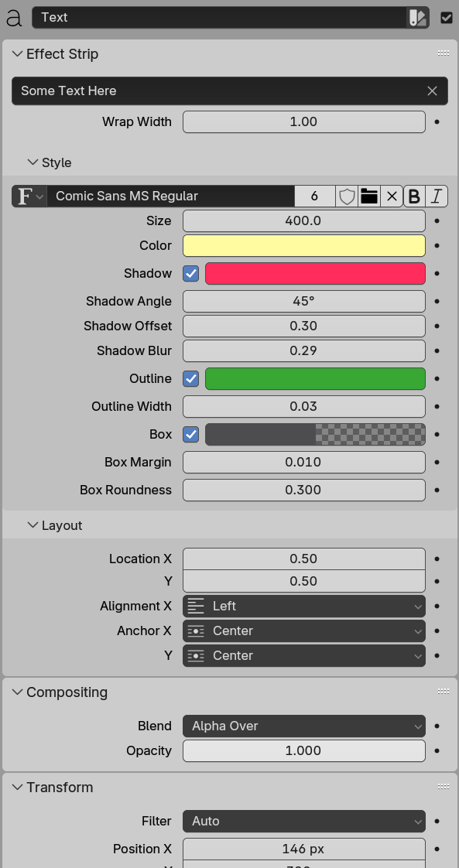The height and width of the screenshot is (868, 459).
Task: Animate Opacity with its keyframe dot
Action: [437, 751]
